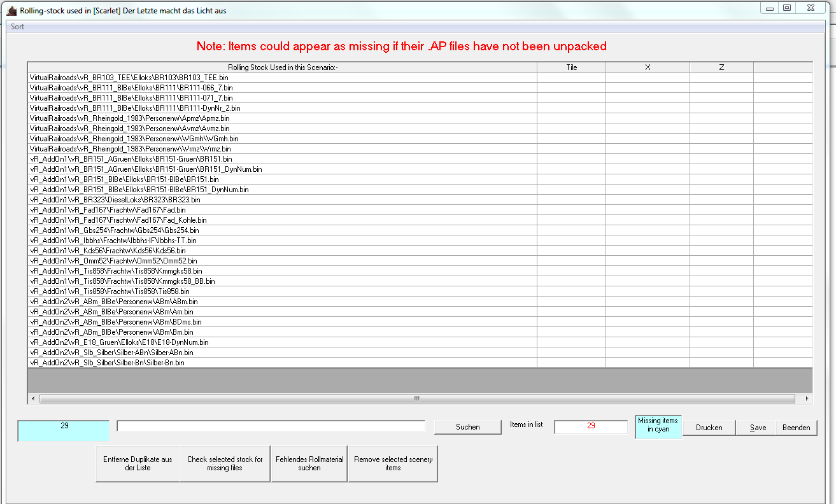
Task: Click the horizontal scrollbar left arrow
Action: click(33, 398)
